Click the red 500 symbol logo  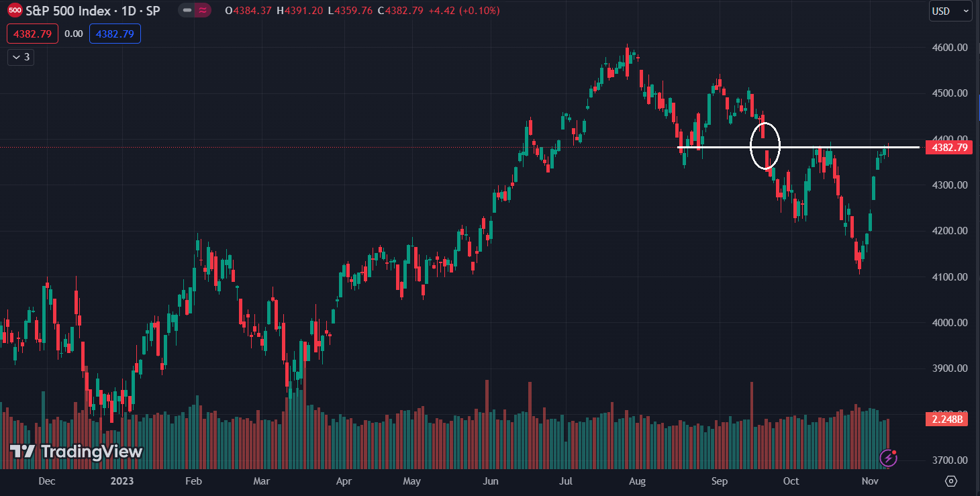point(15,11)
